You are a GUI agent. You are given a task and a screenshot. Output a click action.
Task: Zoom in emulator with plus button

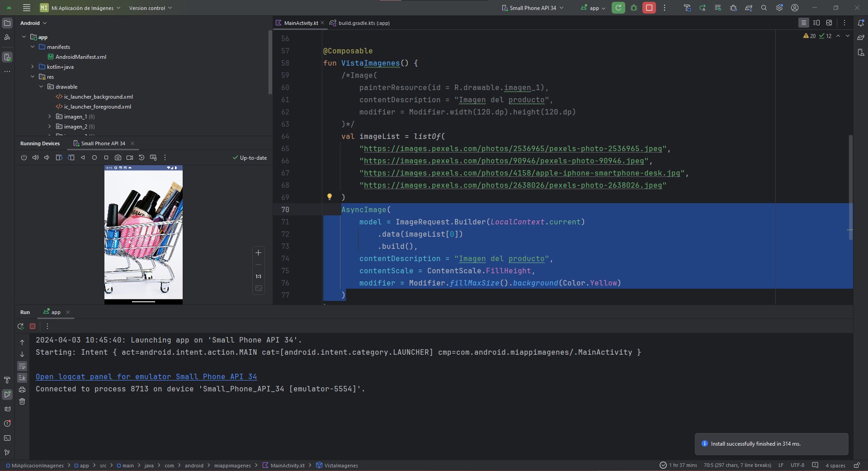point(259,253)
